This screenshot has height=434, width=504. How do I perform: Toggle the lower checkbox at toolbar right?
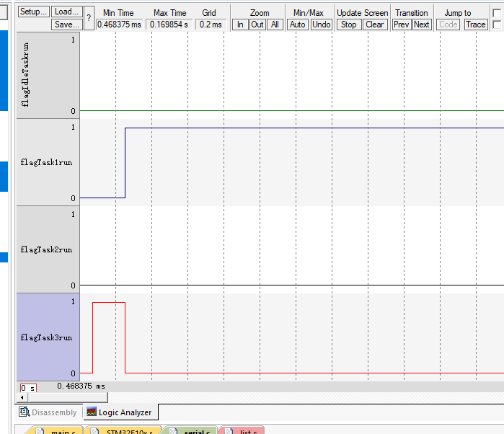497,25
